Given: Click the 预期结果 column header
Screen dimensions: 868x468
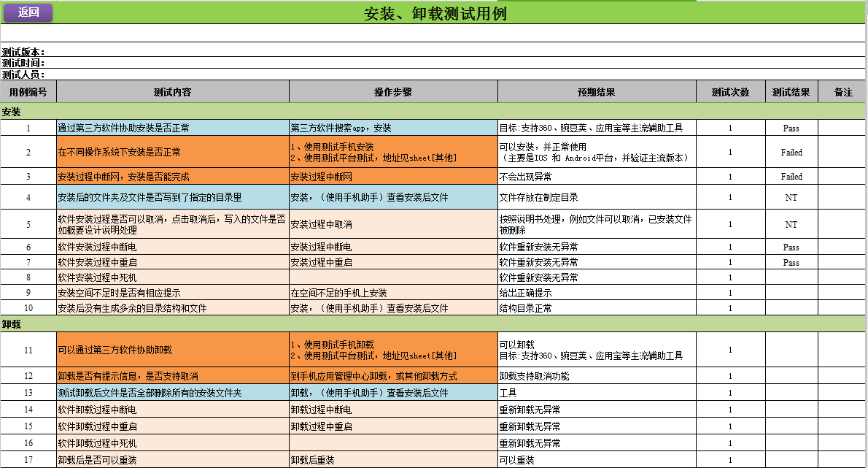Looking at the screenshot, I should 597,92.
